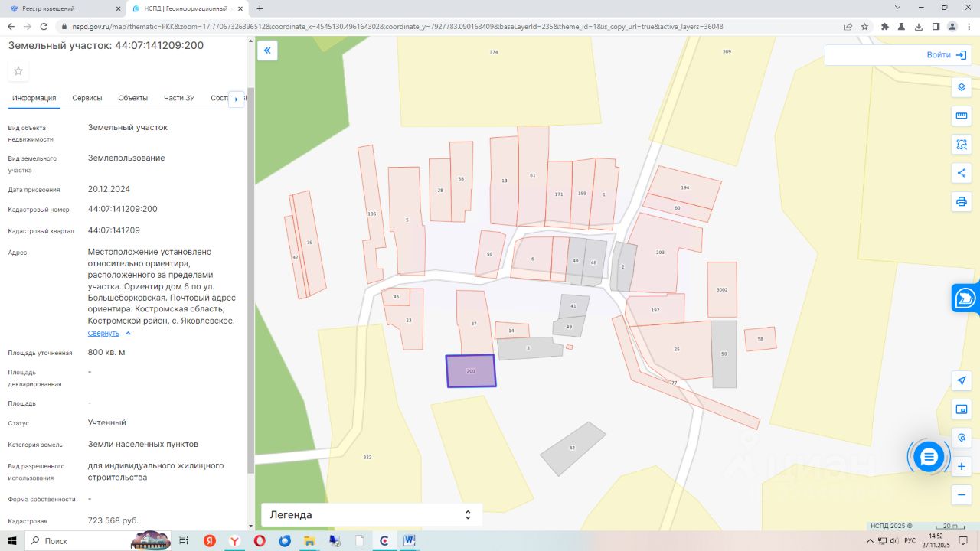Share this page from address bar
The height and width of the screenshot is (551, 980).
848,26
